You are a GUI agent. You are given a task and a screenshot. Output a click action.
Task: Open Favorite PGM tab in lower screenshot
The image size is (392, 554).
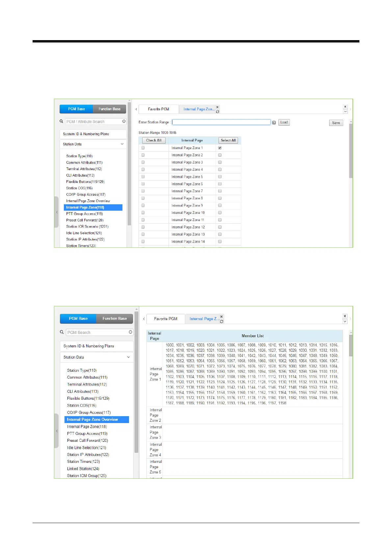166,319
